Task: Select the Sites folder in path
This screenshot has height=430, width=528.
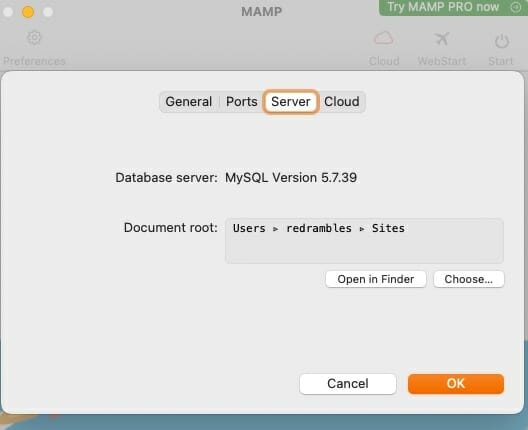Action: [x=388, y=228]
